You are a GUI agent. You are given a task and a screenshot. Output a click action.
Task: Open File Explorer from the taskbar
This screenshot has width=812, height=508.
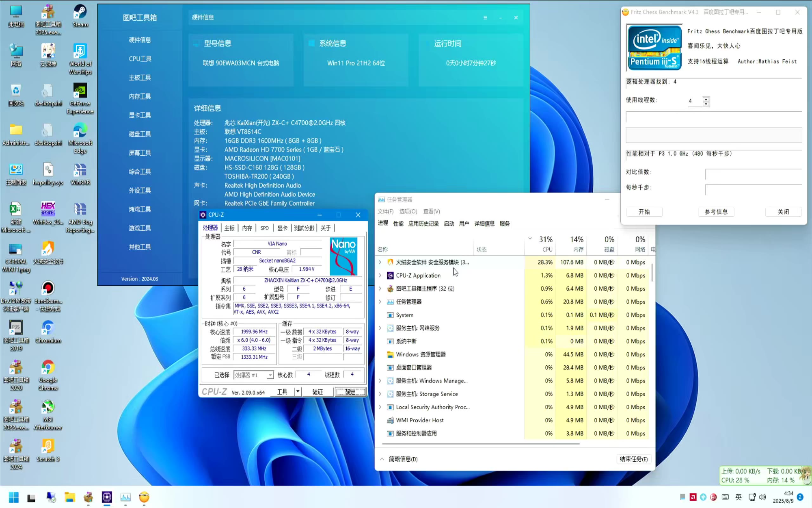69,497
